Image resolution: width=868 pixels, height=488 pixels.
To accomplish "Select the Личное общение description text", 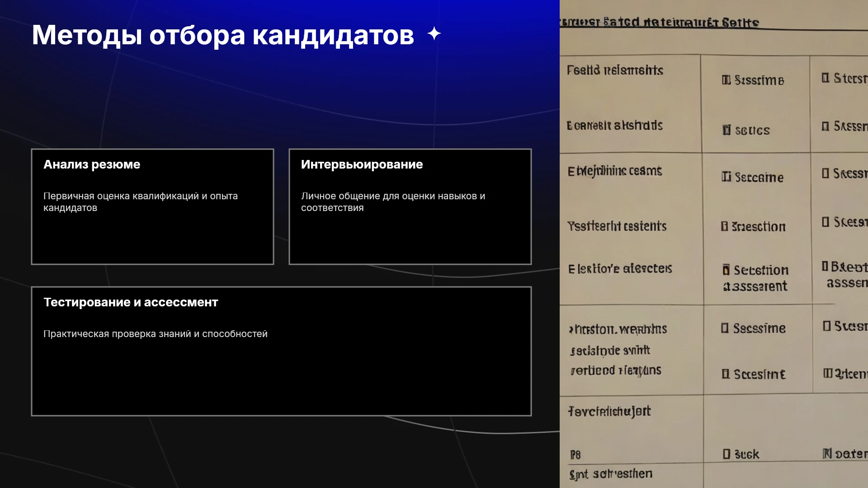I will (393, 202).
